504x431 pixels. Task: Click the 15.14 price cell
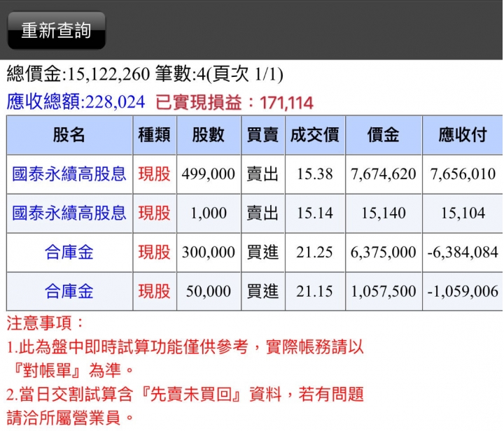[x=315, y=213]
